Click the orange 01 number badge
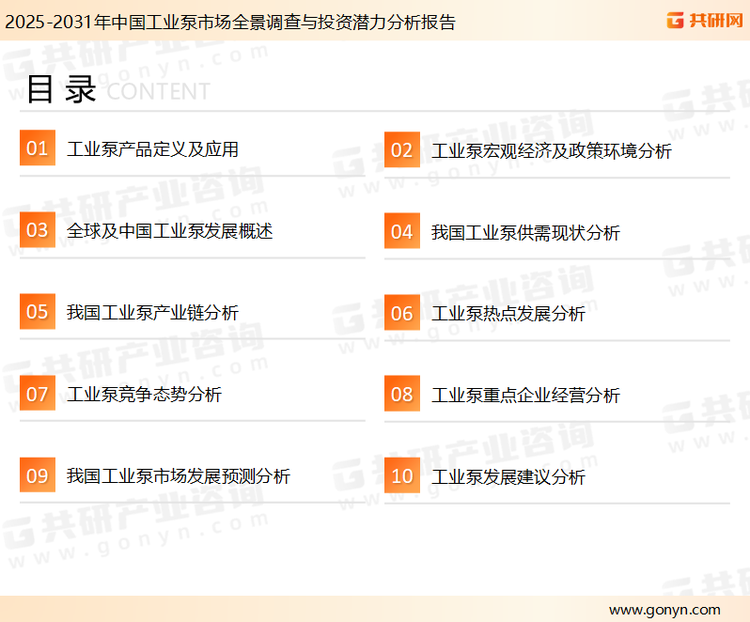750x622 pixels. click(37, 148)
